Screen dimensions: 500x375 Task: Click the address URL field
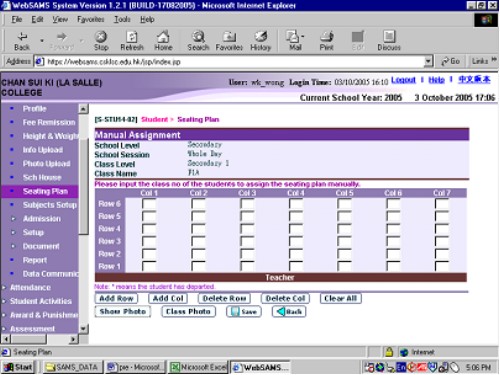tap(229, 61)
